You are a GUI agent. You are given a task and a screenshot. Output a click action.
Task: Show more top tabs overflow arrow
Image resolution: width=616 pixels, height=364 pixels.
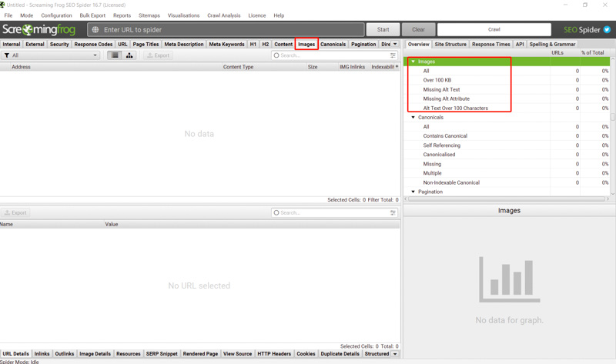click(395, 45)
